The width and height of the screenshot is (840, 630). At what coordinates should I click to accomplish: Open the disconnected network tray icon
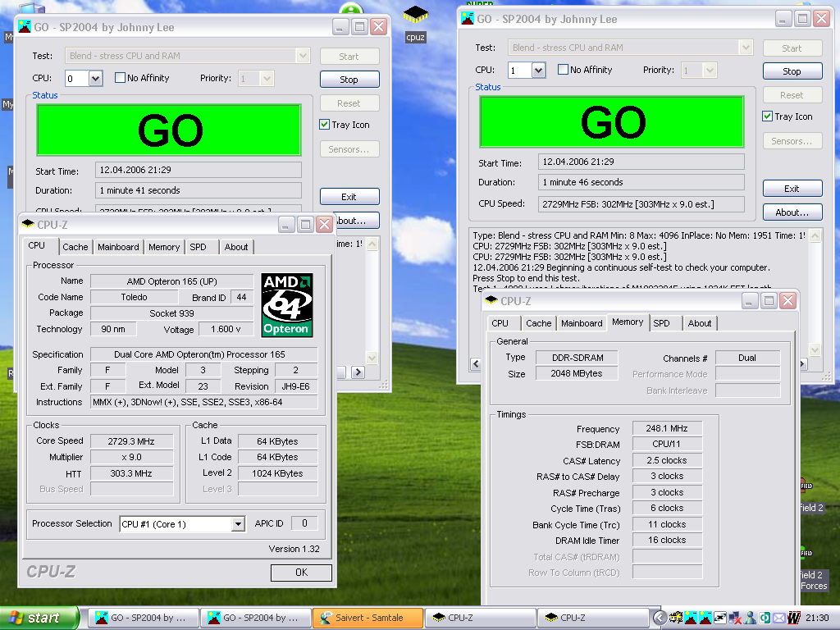pos(735,618)
